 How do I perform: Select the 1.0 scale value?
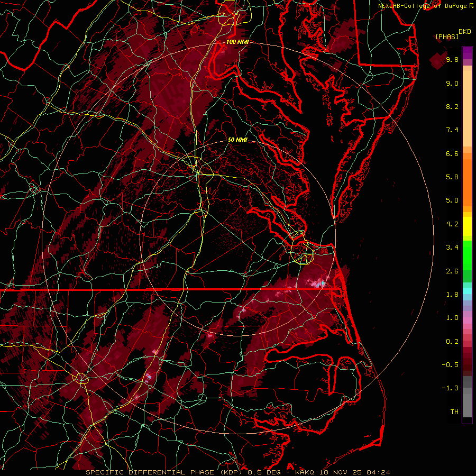[452, 318]
